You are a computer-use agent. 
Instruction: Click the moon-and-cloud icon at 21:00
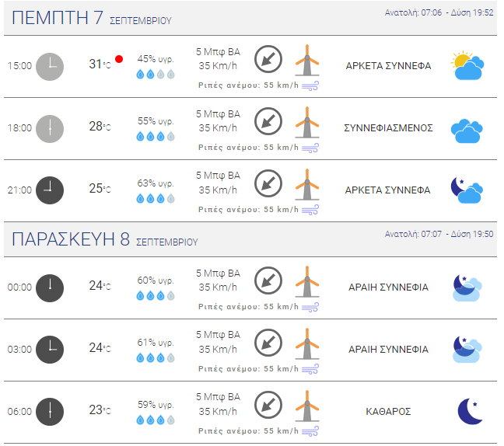click(467, 190)
